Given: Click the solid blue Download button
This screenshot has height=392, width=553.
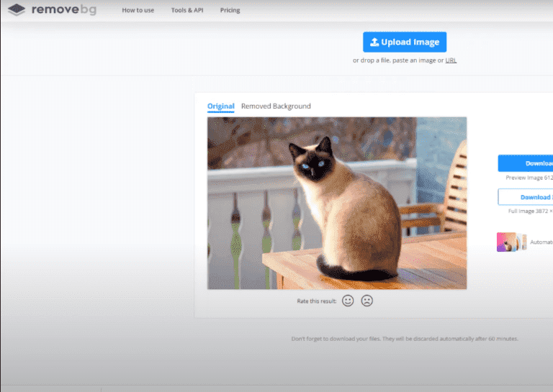Looking at the screenshot, I should click(x=526, y=163).
